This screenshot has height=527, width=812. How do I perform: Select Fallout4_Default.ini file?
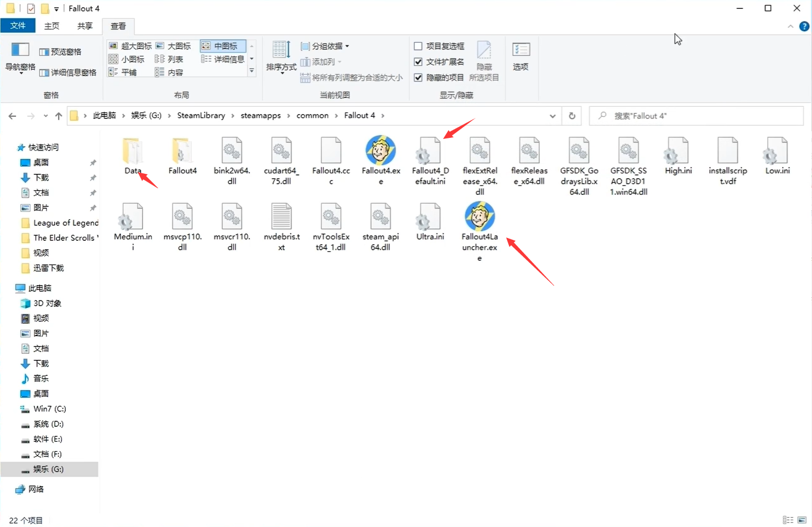(430, 161)
